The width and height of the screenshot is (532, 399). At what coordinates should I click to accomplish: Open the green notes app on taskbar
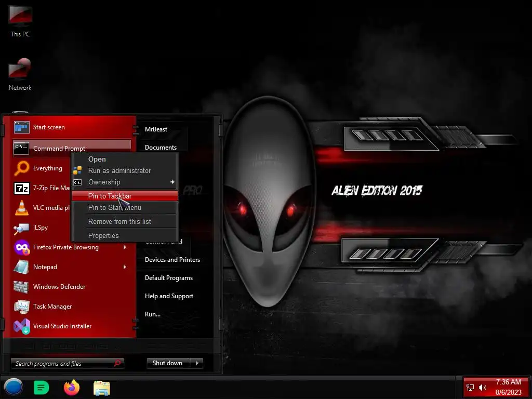click(42, 388)
